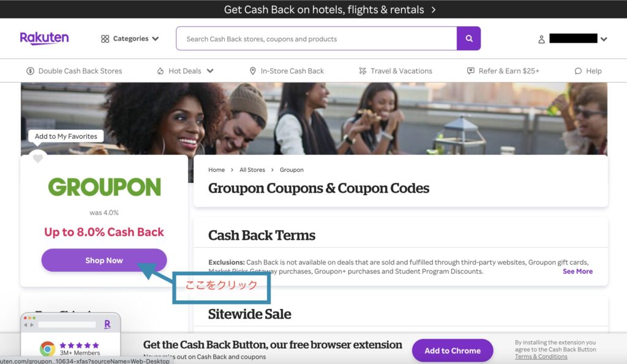This screenshot has width=627, height=364.
Task: Click the user profile icon
Action: [x=541, y=39]
